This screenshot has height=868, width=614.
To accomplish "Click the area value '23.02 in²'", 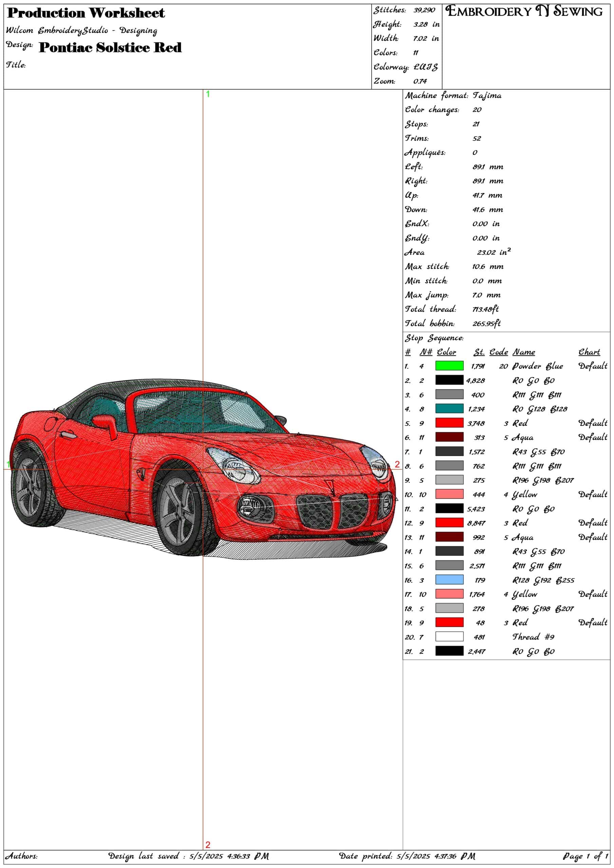I will tap(493, 252).
